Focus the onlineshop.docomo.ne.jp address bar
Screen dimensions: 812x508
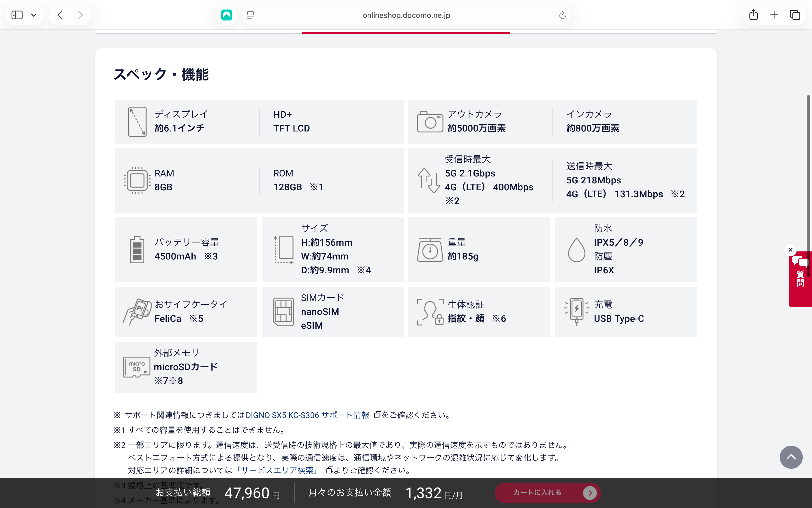tap(406, 15)
